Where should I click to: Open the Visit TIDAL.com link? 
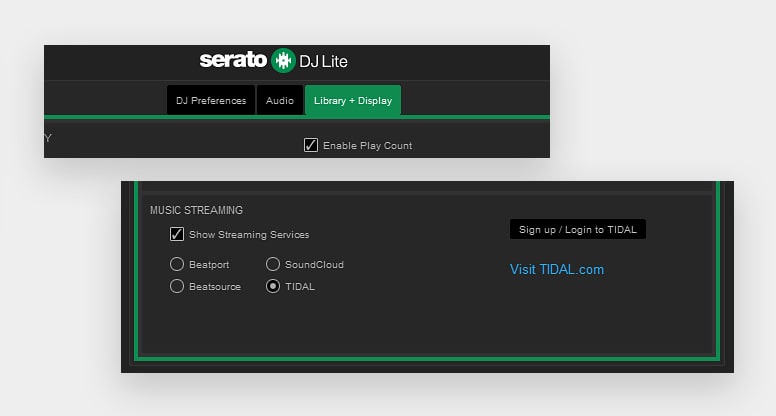[x=557, y=269]
